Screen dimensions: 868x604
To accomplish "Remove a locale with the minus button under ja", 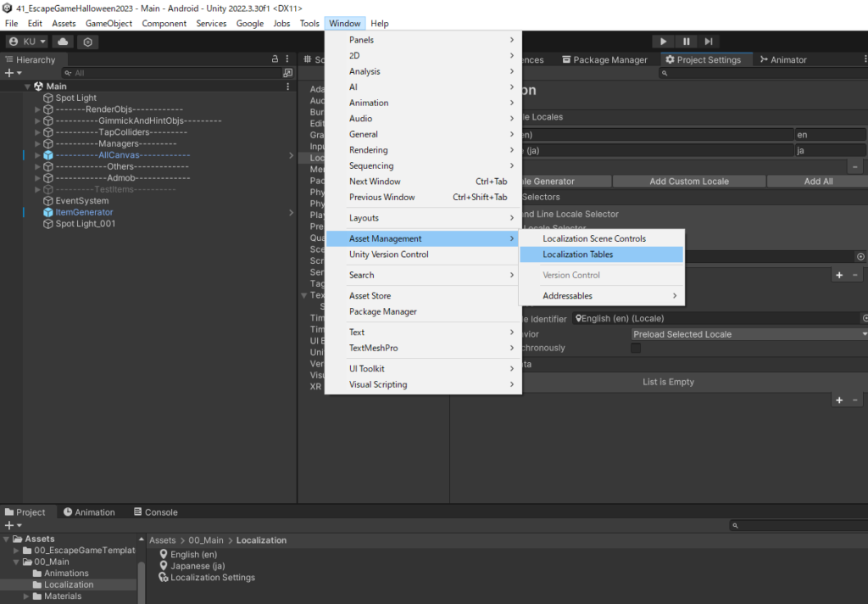I will 855,166.
